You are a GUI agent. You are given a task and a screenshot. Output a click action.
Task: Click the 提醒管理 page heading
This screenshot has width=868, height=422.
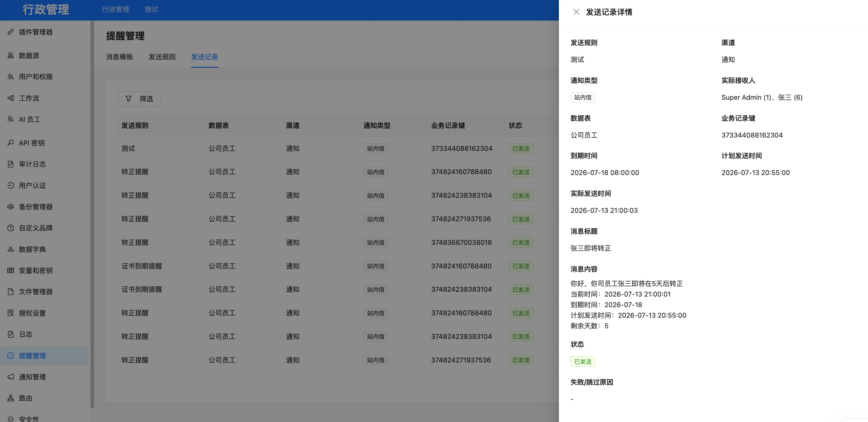pyautogui.click(x=125, y=36)
